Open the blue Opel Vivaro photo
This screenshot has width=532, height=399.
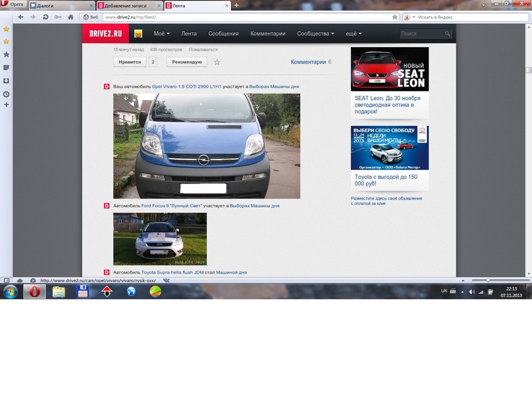point(207,146)
